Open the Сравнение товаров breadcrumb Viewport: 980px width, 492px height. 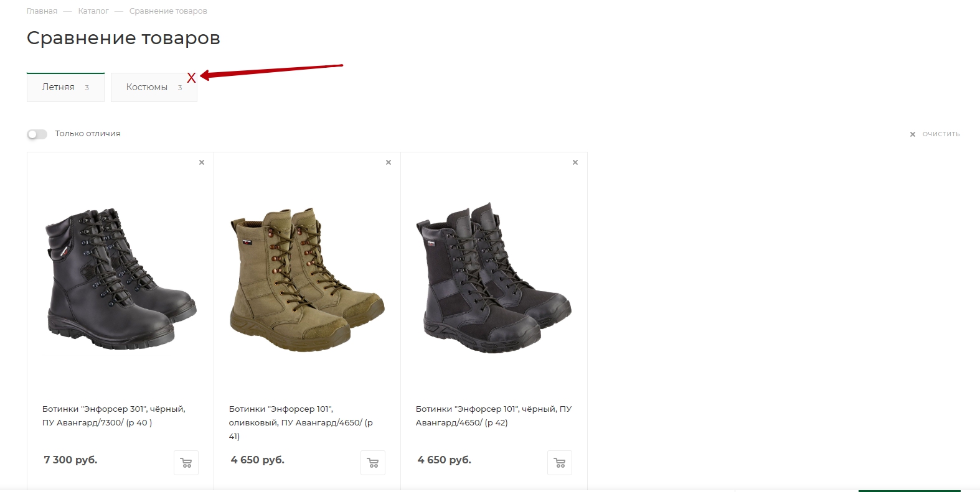(168, 11)
